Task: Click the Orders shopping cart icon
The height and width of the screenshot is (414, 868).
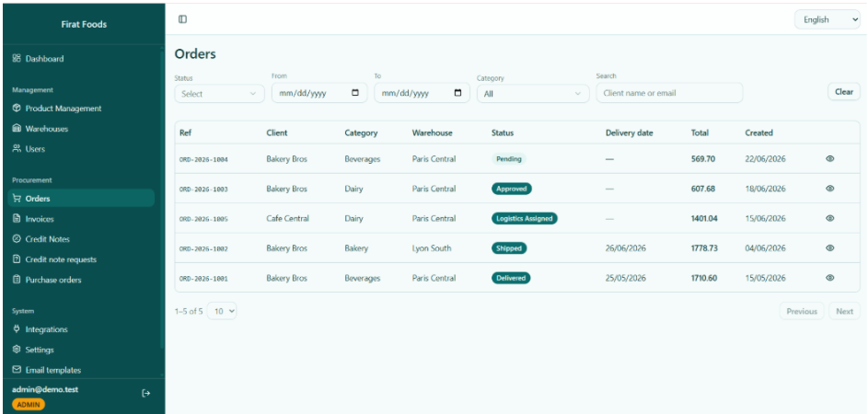Action: pos(17,198)
